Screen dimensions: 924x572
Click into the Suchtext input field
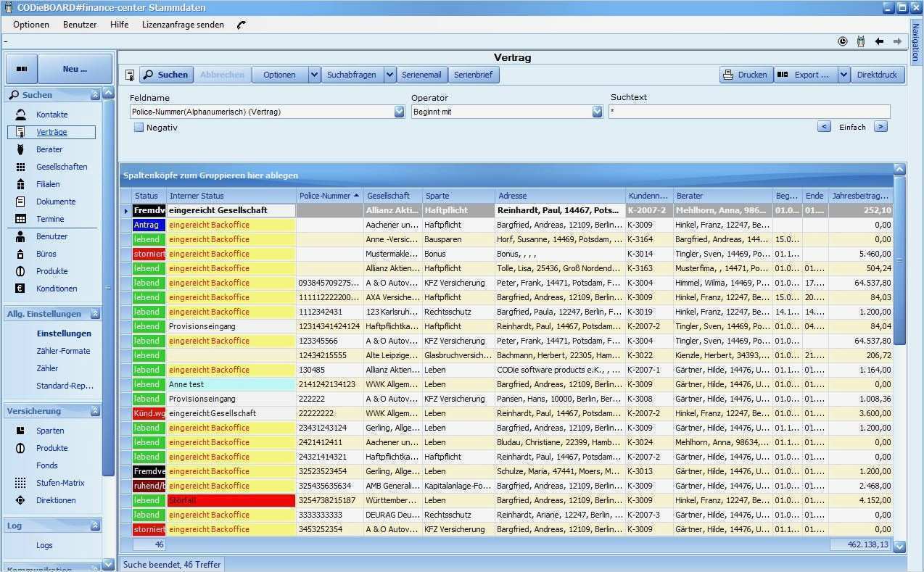(x=749, y=112)
